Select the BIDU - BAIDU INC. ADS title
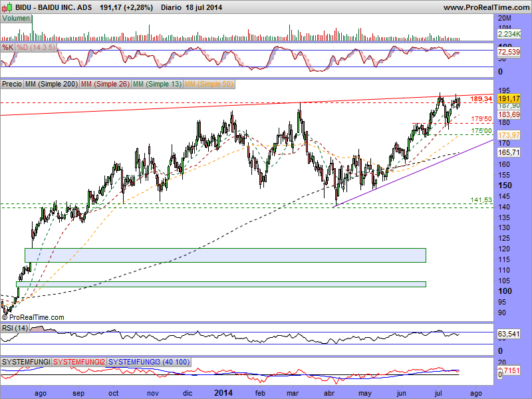 coord(54,7)
